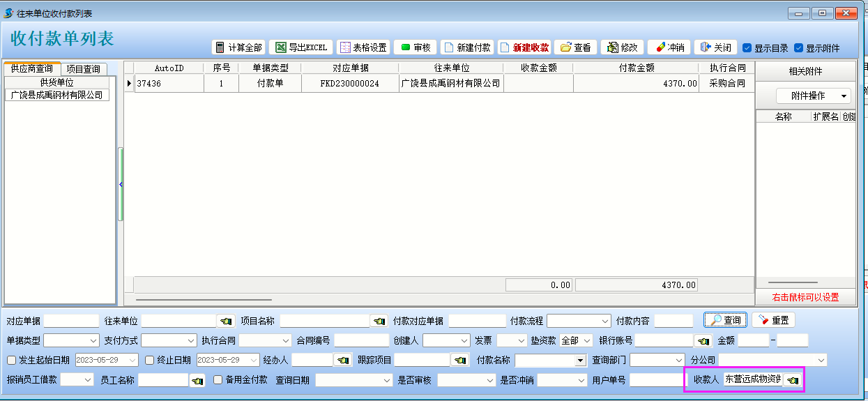Switch to the 项目查询 tab
Viewport: 868px width, 401px height.
(84, 69)
